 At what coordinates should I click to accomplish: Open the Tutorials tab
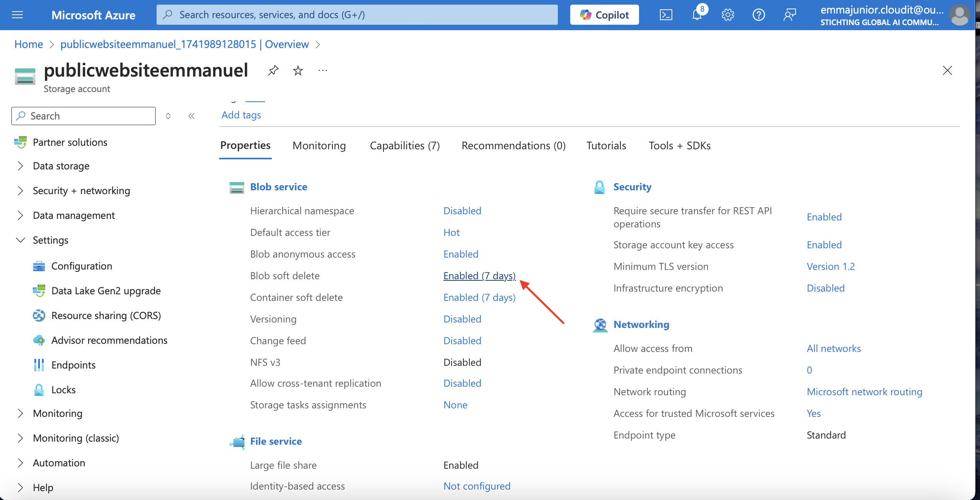click(606, 146)
